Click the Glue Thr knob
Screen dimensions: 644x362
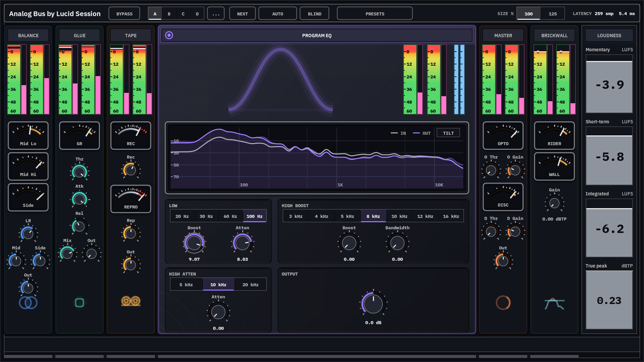point(79,172)
